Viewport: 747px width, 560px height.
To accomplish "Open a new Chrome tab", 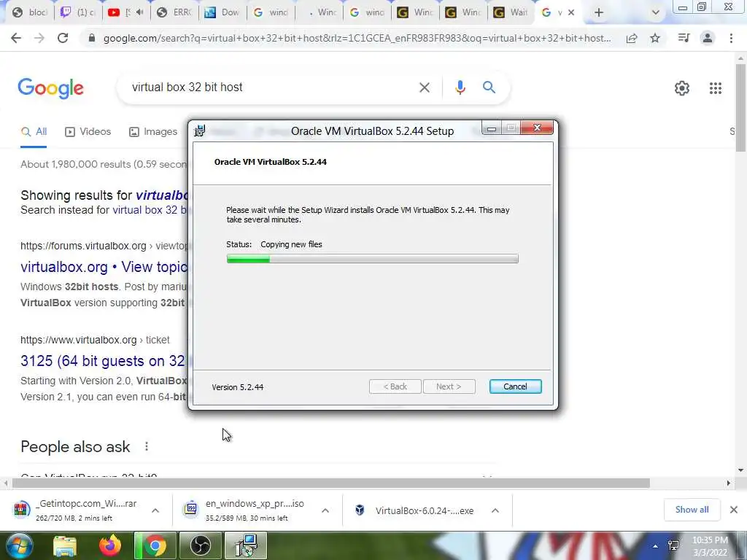I will 599,12.
